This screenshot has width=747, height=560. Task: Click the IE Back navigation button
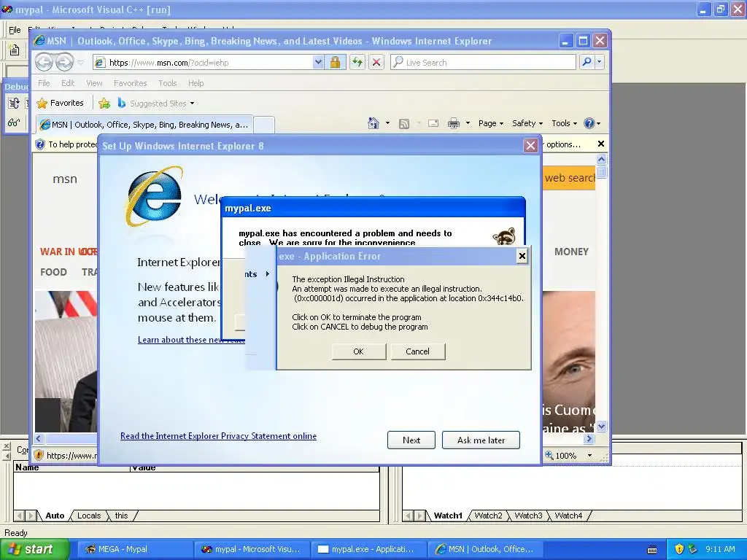point(44,62)
